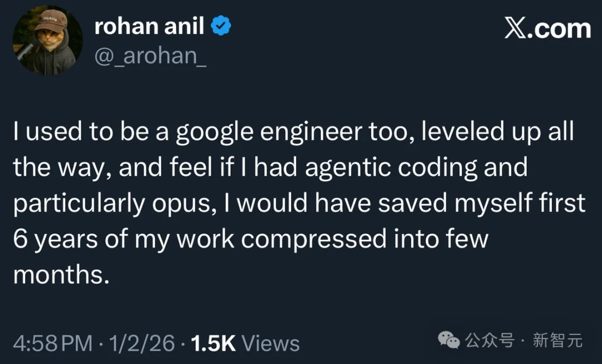Click the cat's cap in the avatar
602x364 pixels.
pyautogui.click(x=52, y=20)
